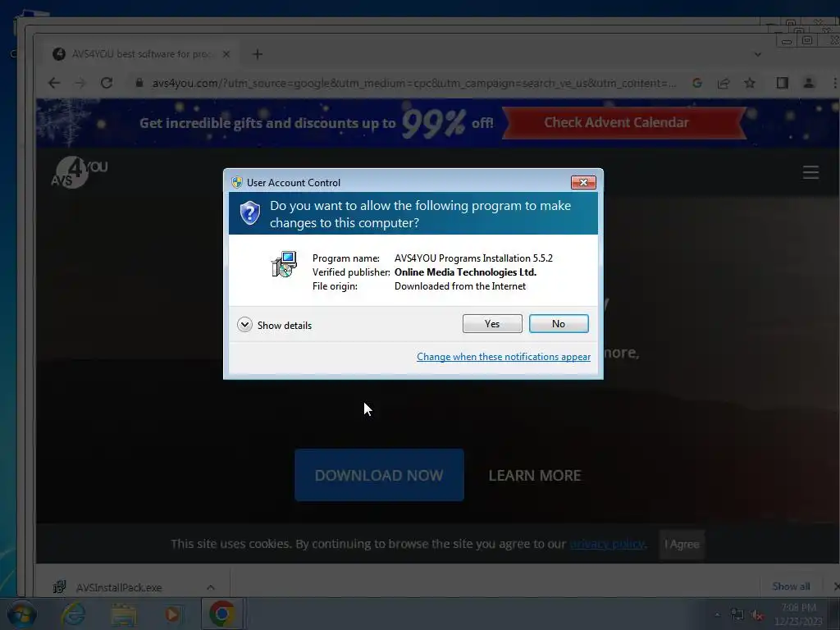Show hidden tray icons arrow
840x630 pixels.
click(x=717, y=614)
